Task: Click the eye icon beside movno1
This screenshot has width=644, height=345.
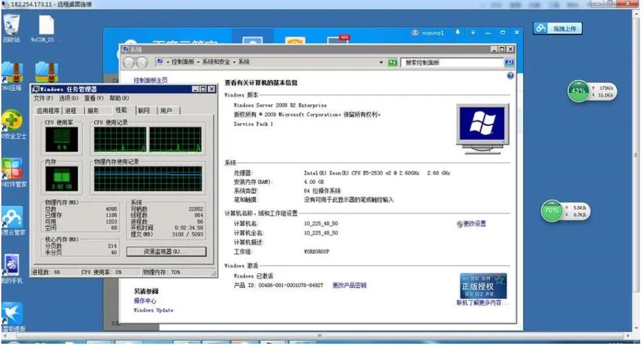Action: (415, 32)
